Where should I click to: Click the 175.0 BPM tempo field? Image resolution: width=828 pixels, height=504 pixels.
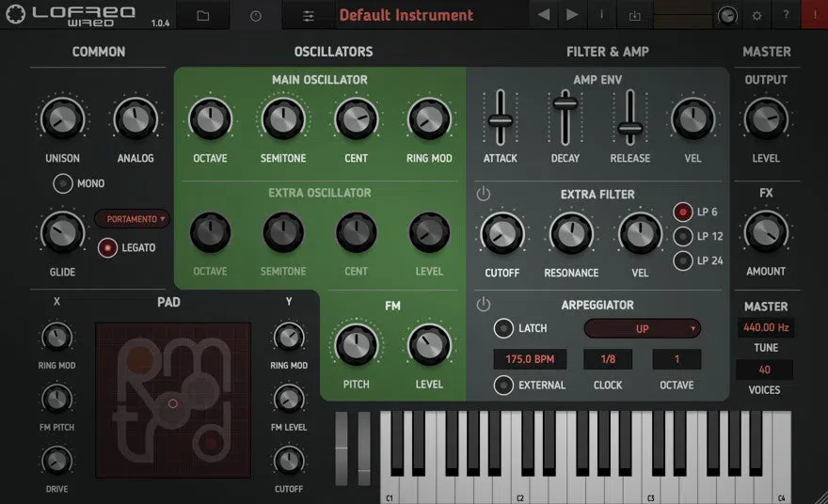pyautogui.click(x=530, y=359)
